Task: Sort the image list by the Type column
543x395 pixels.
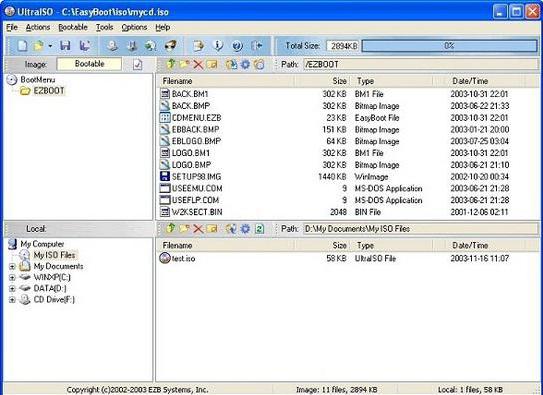Action: click(391, 81)
